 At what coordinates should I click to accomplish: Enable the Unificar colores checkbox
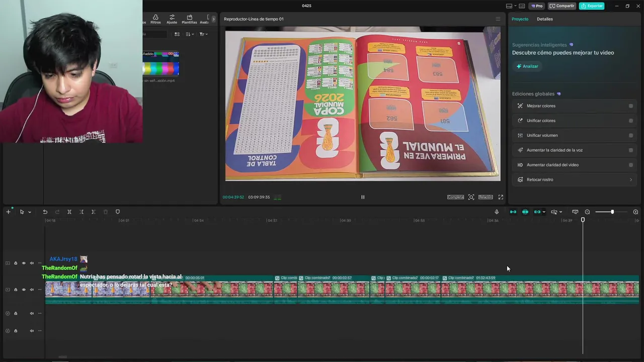click(x=631, y=121)
